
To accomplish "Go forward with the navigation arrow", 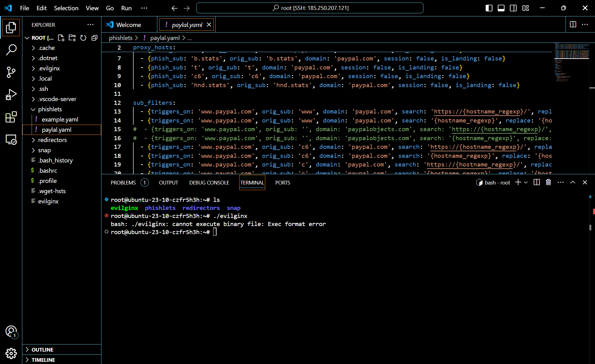I will click(187, 8).
